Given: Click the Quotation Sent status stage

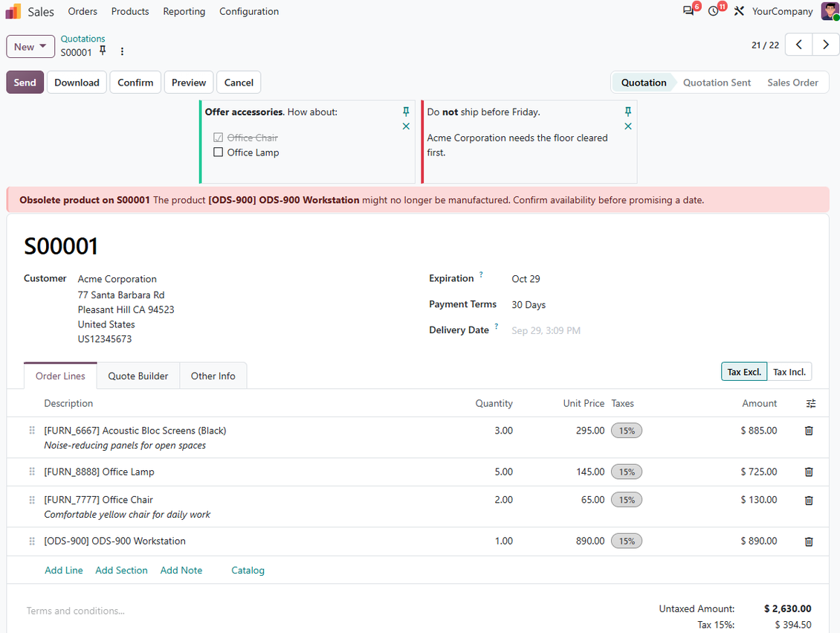Looking at the screenshot, I should [x=717, y=83].
